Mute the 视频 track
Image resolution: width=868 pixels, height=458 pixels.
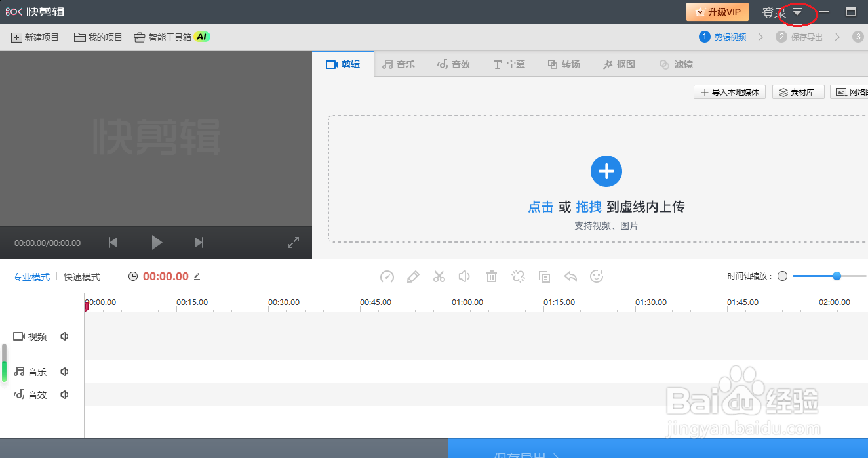[x=64, y=337]
